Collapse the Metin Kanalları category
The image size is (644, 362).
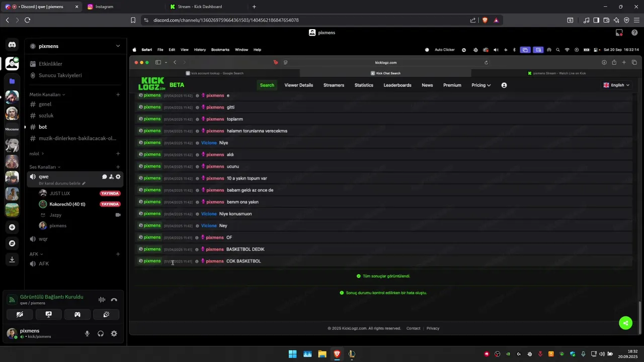47,95
